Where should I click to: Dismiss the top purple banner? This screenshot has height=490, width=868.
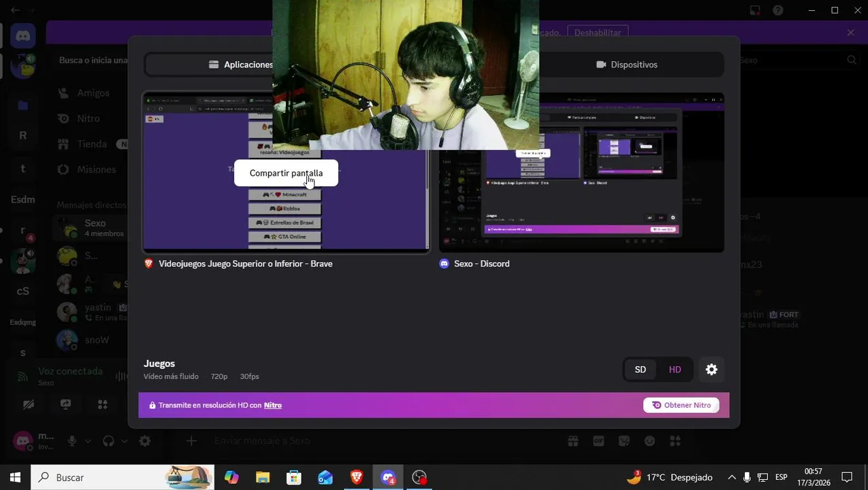[850, 33]
